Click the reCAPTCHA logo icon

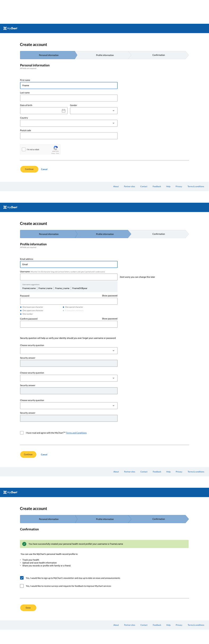[56, 148]
